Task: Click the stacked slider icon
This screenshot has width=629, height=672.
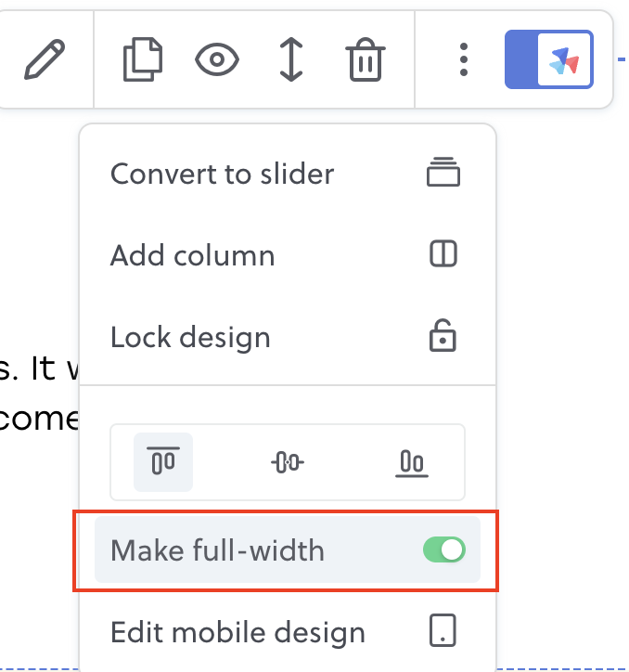Action: (443, 172)
